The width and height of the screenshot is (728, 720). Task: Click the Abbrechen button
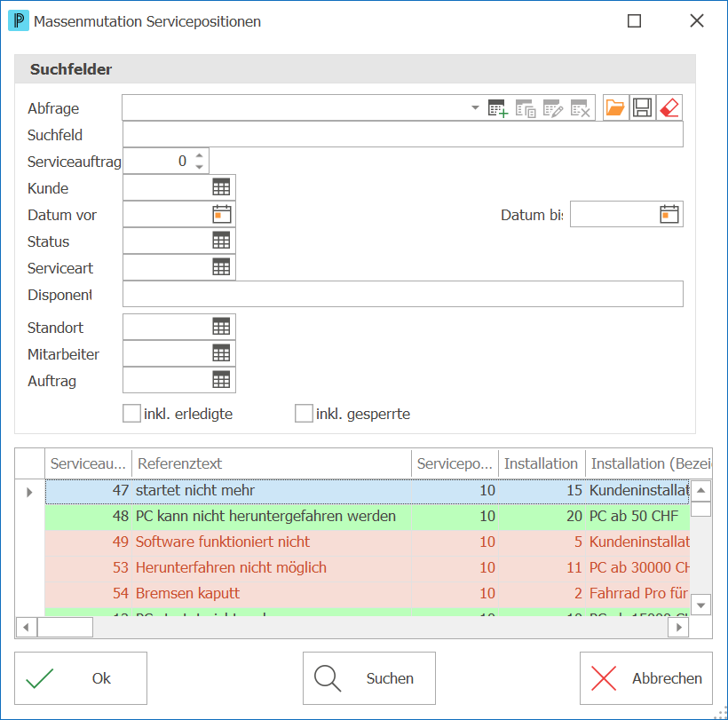645,678
